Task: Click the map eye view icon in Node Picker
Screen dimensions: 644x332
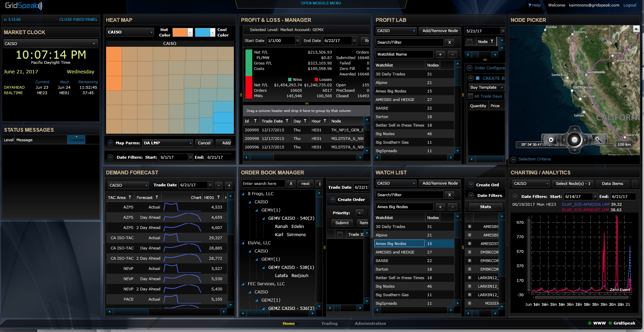Action: coord(551,140)
